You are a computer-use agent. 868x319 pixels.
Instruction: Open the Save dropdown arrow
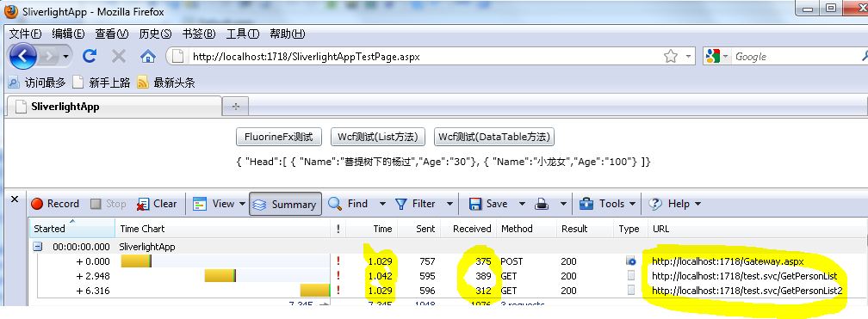click(522, 204)
